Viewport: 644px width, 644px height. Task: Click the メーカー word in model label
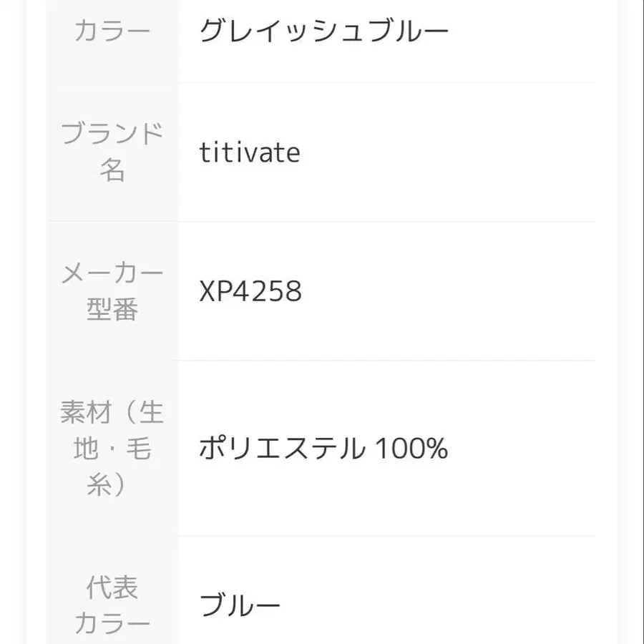112,273
